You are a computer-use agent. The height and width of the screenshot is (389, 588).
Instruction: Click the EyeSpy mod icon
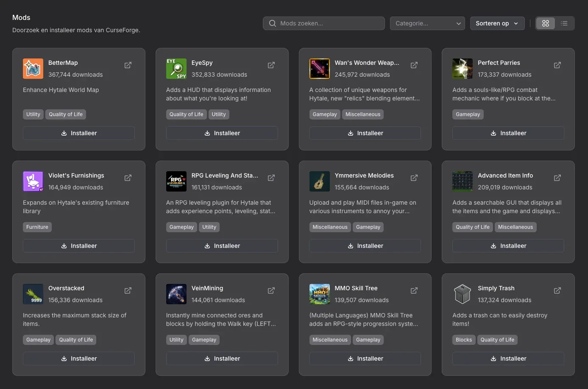pos(176,68)
